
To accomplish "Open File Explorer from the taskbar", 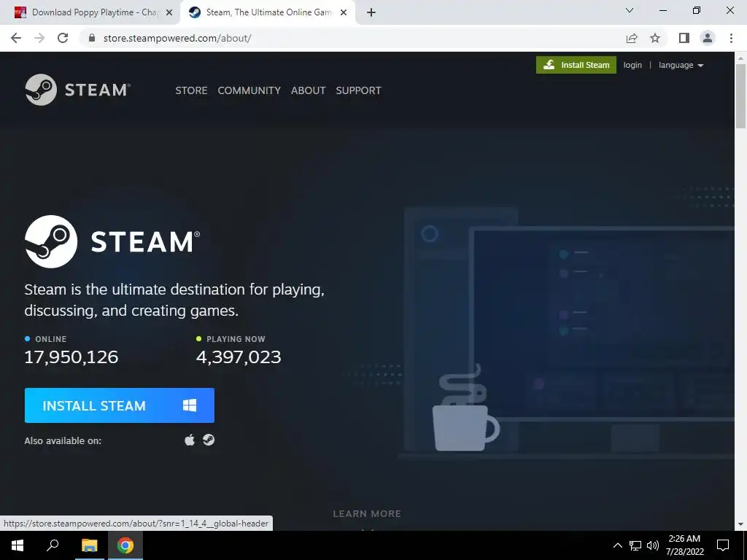I will [89, 545].
